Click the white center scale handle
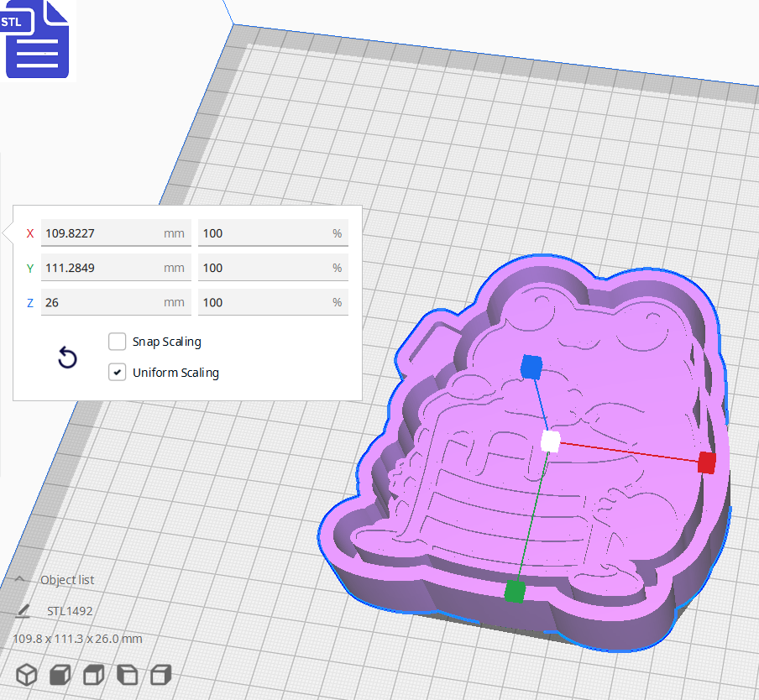The height and width of the screenshot is (700, 759). coord(550,442)
